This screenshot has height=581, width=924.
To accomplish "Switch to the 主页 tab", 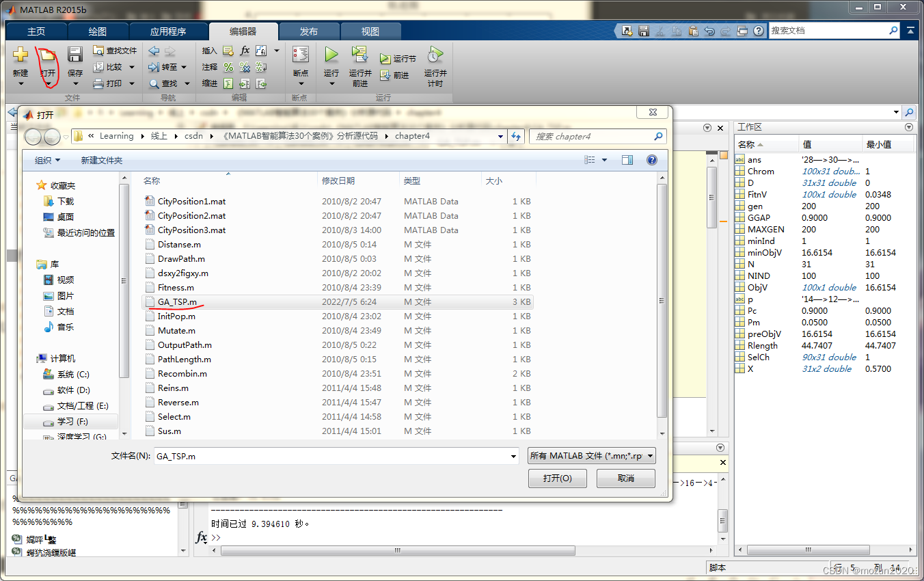I will click(36, 31).
